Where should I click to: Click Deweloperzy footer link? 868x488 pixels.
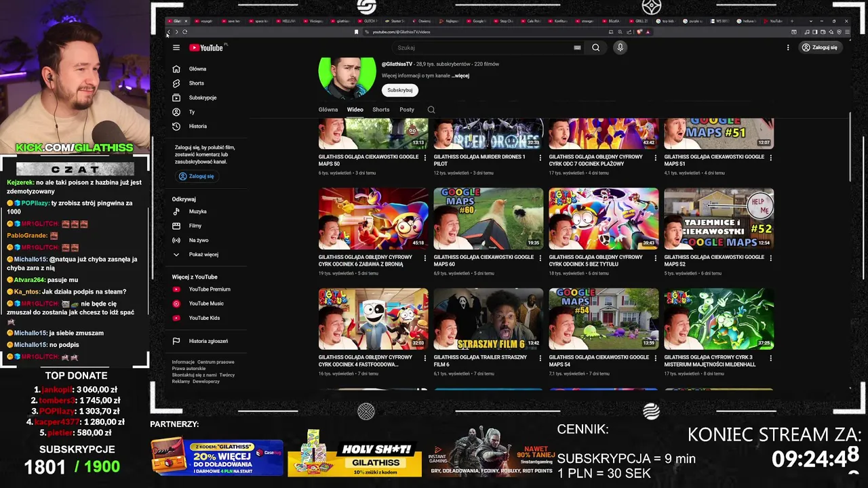pos(206,382)
